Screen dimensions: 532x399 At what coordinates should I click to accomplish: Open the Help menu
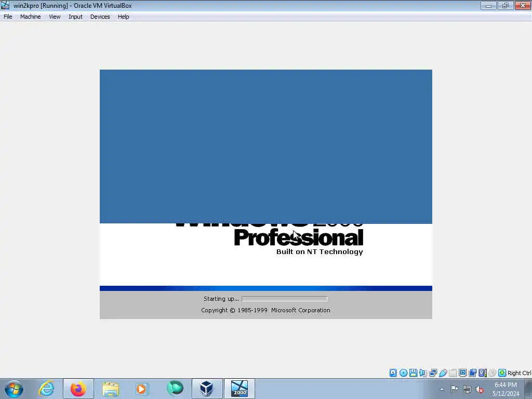(x=124, y=17)
